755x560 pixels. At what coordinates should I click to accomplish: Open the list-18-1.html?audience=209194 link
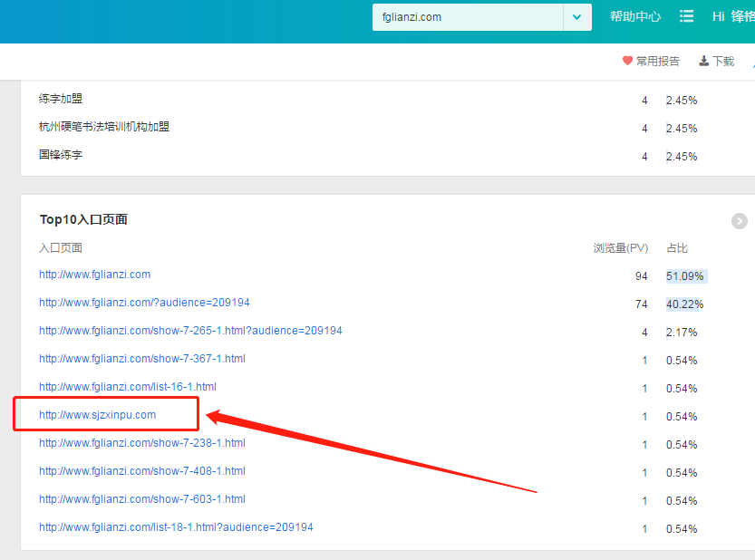pos(176,527)
